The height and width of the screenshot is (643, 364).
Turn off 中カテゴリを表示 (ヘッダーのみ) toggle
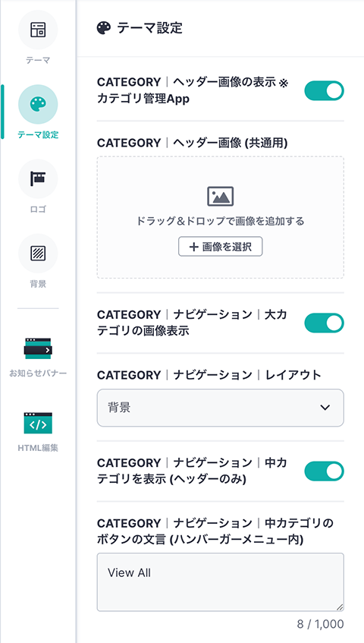324,471
